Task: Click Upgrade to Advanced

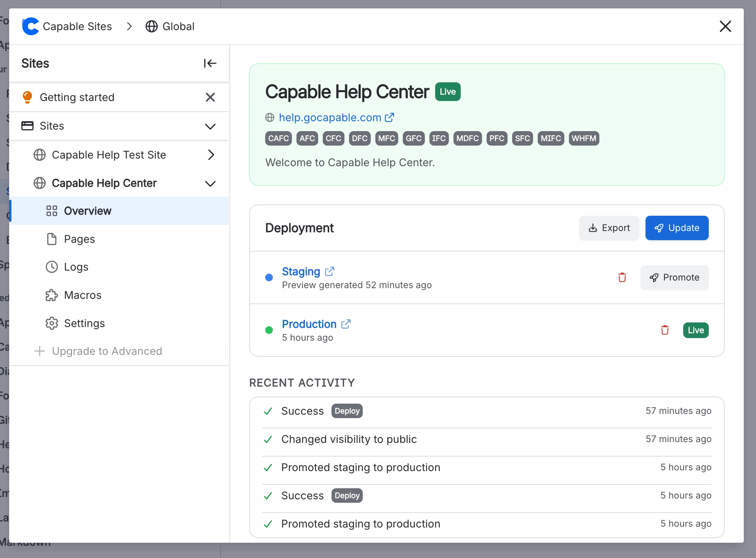Action: point(107,351)
